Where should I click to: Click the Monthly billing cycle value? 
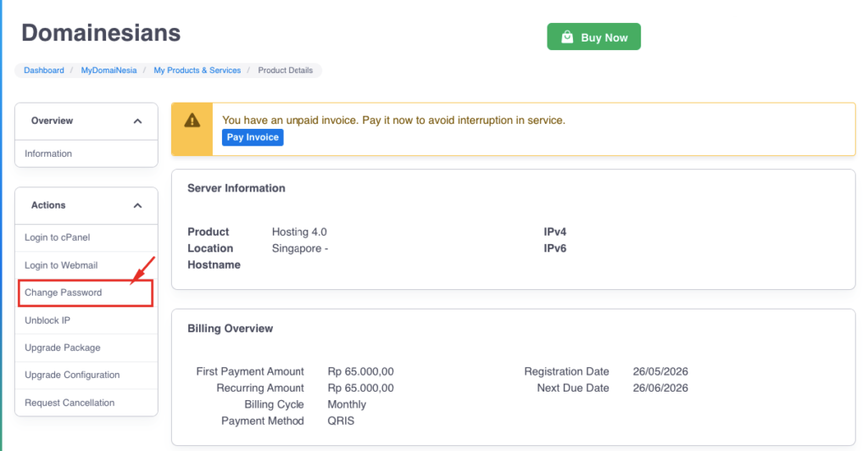point(347,404)
